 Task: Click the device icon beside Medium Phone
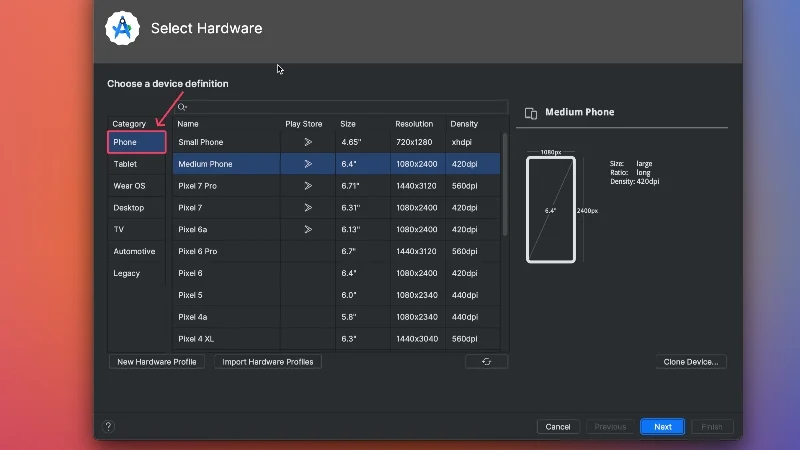(x=531, y=113)
